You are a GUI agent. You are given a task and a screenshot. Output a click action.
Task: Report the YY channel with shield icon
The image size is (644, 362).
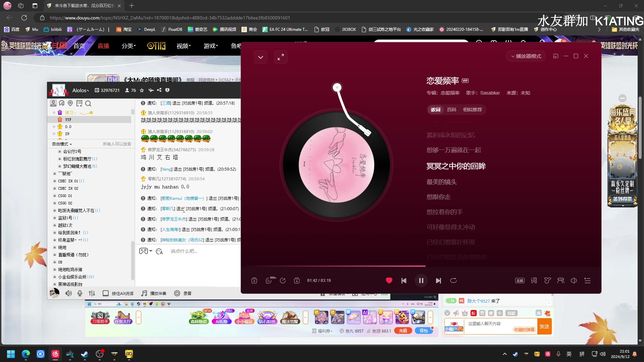click(x=167, y=90)
